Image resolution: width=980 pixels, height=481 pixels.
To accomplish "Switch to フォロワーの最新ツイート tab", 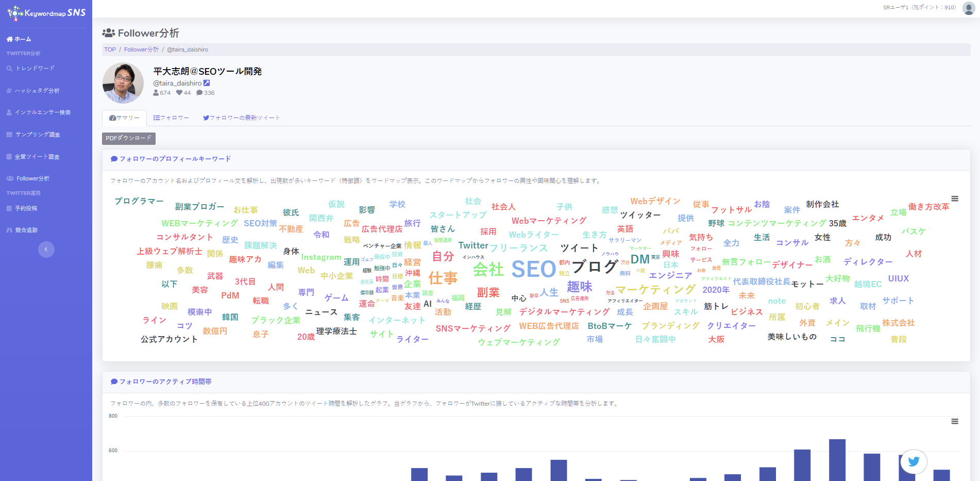I will point(241,118).
